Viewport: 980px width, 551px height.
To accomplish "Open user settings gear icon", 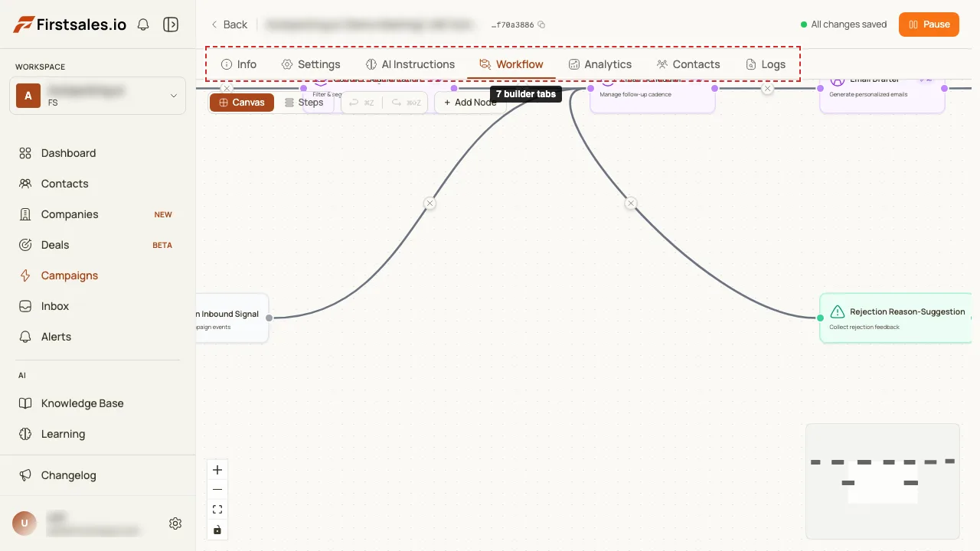I will [175, 523].
